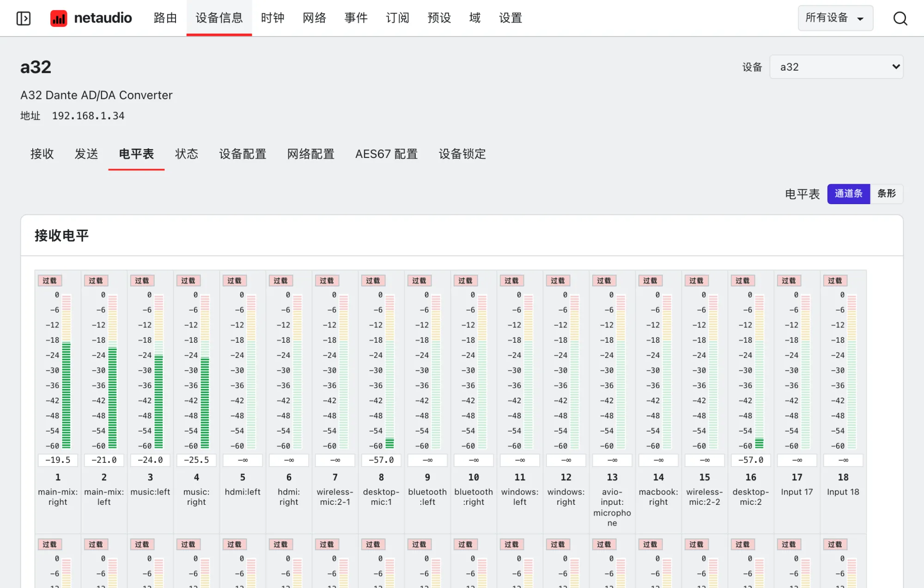
Task: Click the netaudio red logo icon
Action: click(59, 18)
